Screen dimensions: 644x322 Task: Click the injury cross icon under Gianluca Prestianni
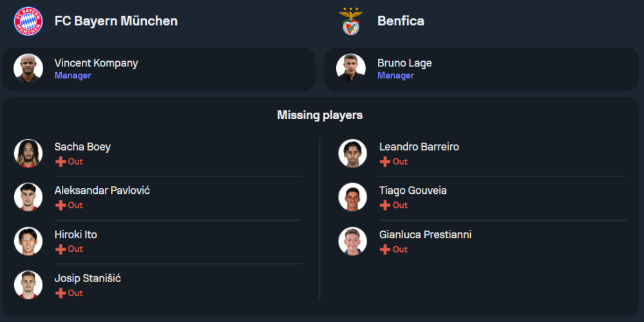[x=385, y=249]
